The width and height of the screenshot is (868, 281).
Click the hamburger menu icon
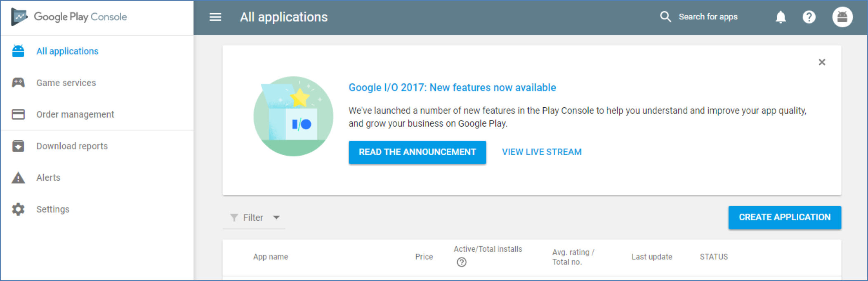click(215, 17)
